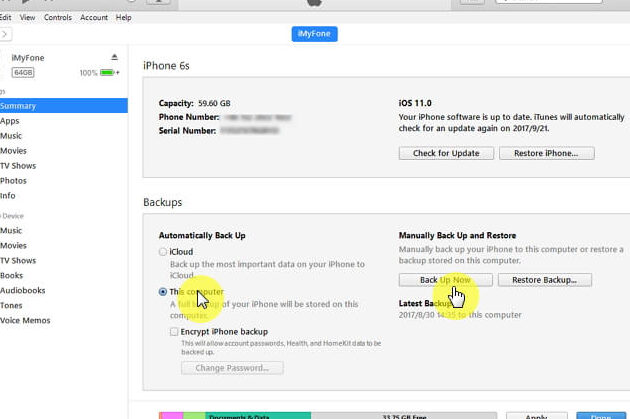Click the 64GB capacity badge
The image size is (630, 419).
pos(23,73)
